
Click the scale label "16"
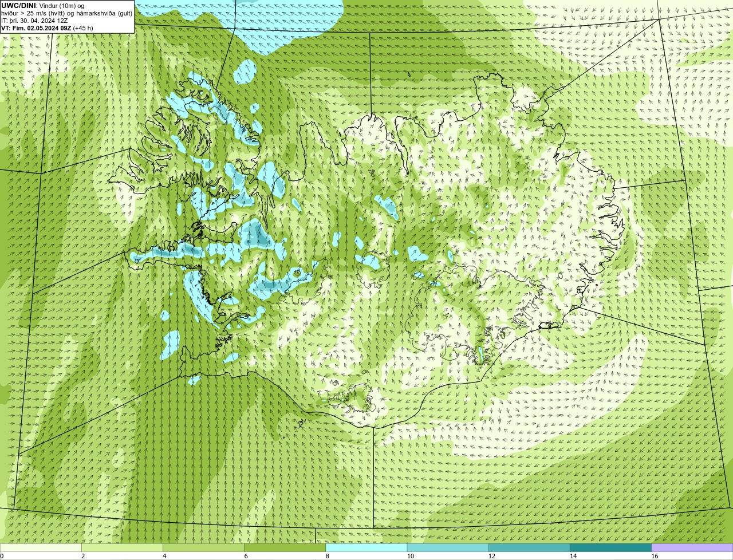655,556
